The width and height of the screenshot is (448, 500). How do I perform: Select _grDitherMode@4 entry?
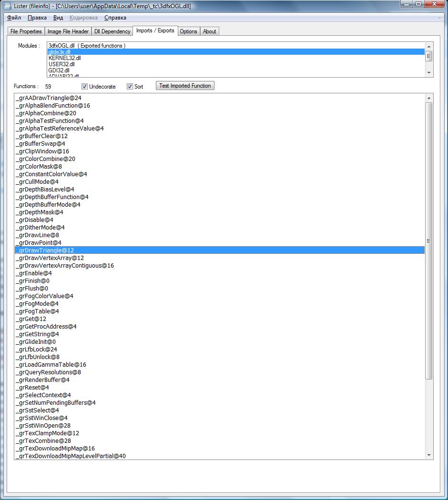coord(220,227)
